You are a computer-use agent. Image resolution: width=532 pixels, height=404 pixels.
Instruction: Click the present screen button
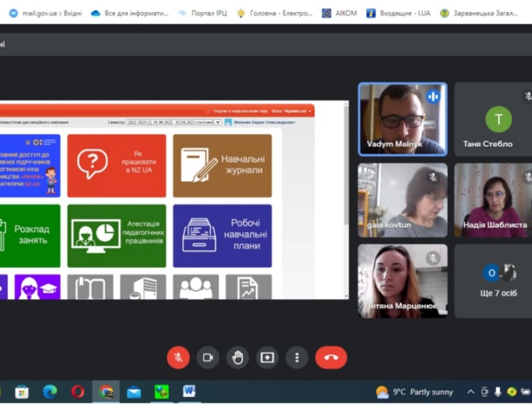(x=267, y=358)
